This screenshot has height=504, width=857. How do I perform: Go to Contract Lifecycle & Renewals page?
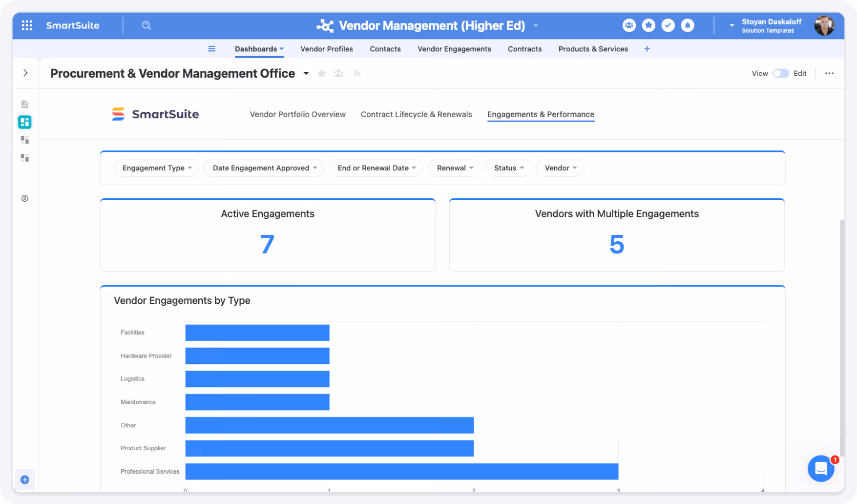point(417,114)
